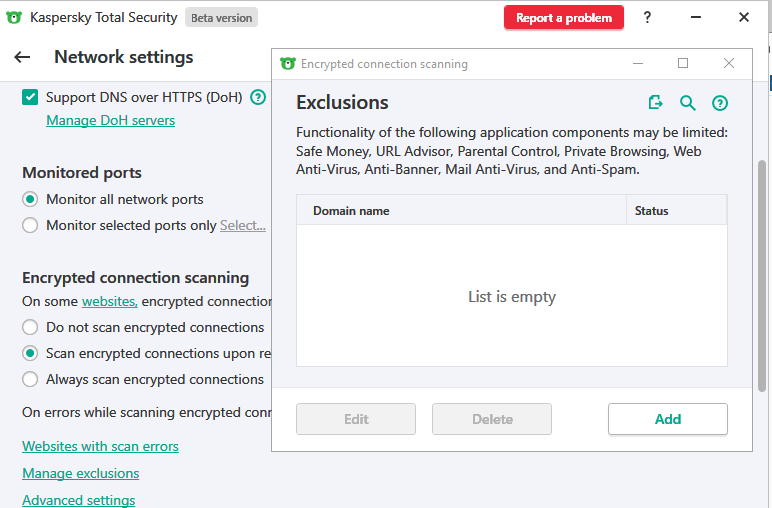This screenshot has width=772, height=508.
Task: Toggle Support DNS over HTTPS checkbox
Action: pyautogui.click(x=30, y=97)
